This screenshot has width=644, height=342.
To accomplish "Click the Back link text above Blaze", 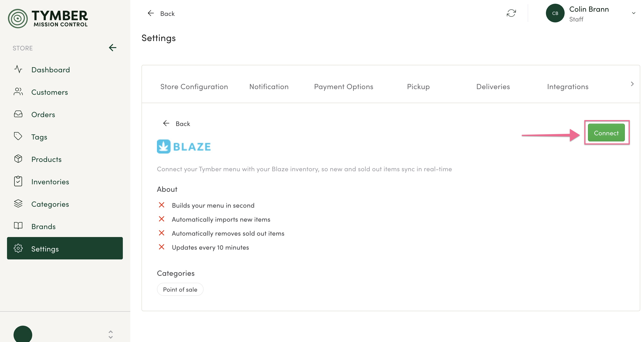I will 183,124.
